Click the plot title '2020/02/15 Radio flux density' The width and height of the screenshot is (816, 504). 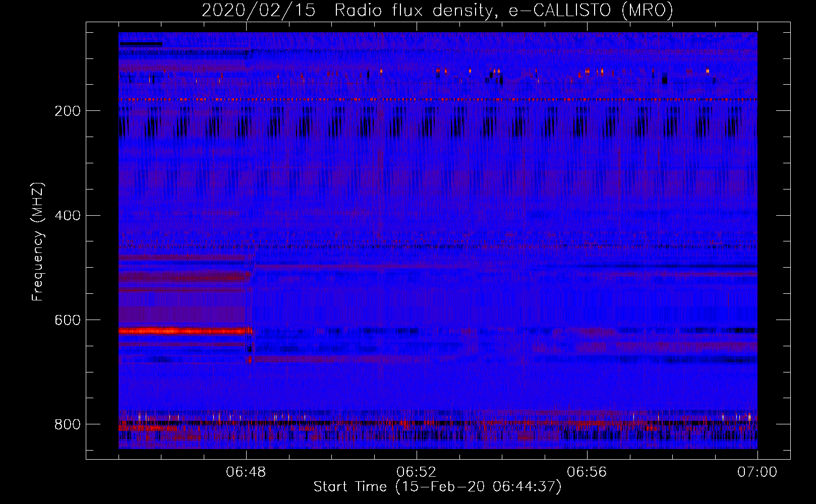[x=437, y=11]
